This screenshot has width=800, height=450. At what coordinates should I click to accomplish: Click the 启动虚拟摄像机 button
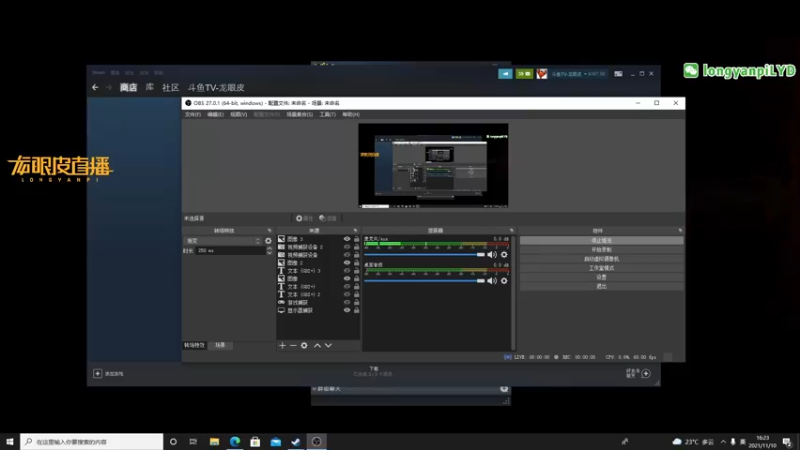[602, 259]
